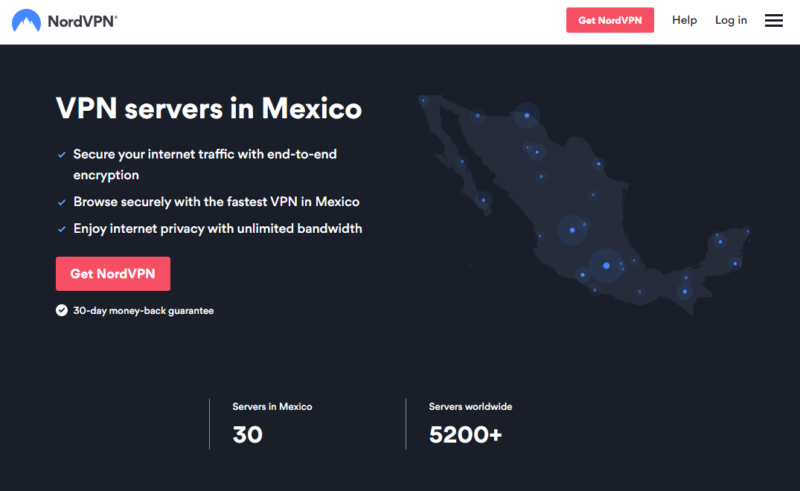Click 'Enjoy internet privacy with unlimited bandwidth' text
The height and width of the screenshot is (491, 800).
point(218,228)
